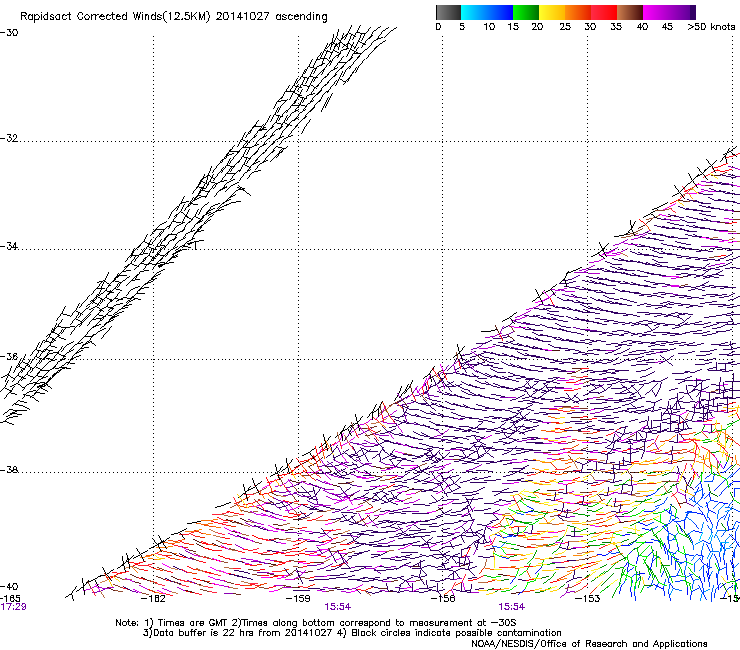Click the -156 longitude axis label
The image size is (740, 650).
[443, 599]
